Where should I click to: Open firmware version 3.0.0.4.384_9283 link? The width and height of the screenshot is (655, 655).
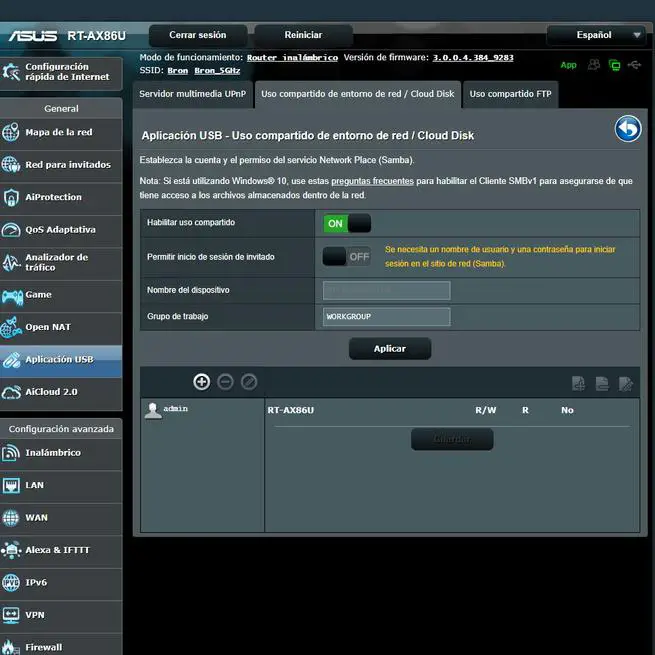point(473,58)
